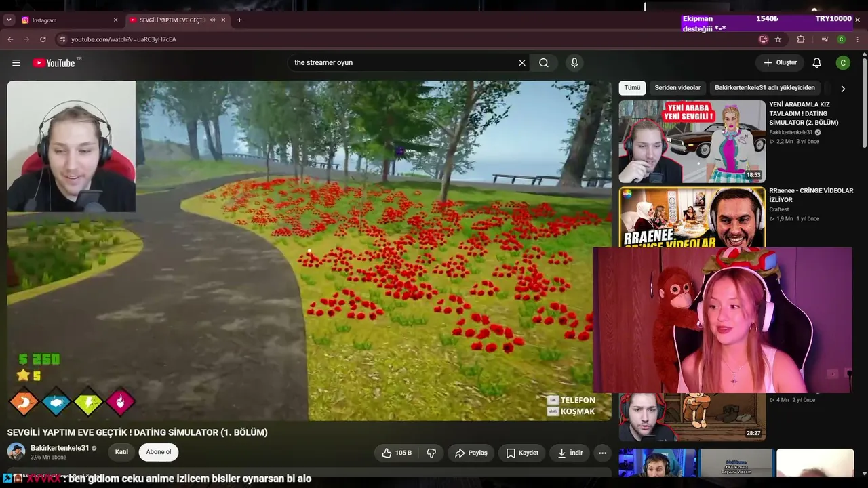Click the video title SEVGİLİ YAPTIM EVE GEÇTİK

pos(138,432)
